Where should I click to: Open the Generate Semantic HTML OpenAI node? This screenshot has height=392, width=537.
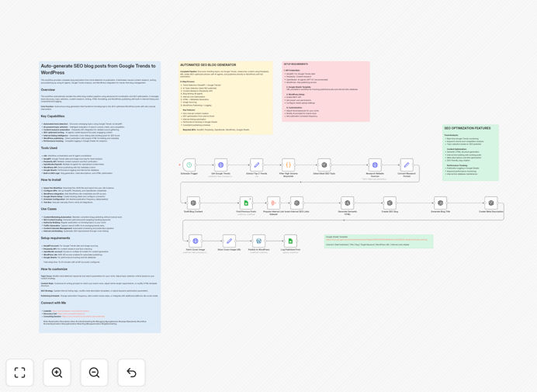[x=348, y=203]
